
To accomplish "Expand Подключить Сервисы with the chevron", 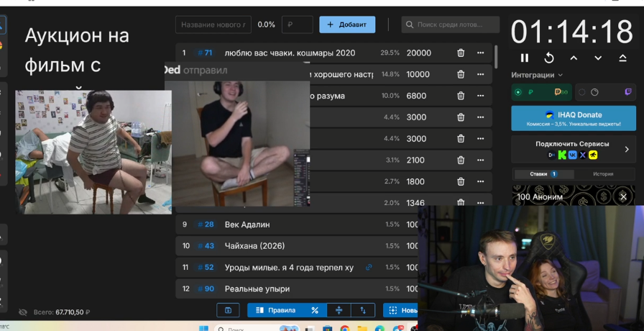I will click(627, 149).
